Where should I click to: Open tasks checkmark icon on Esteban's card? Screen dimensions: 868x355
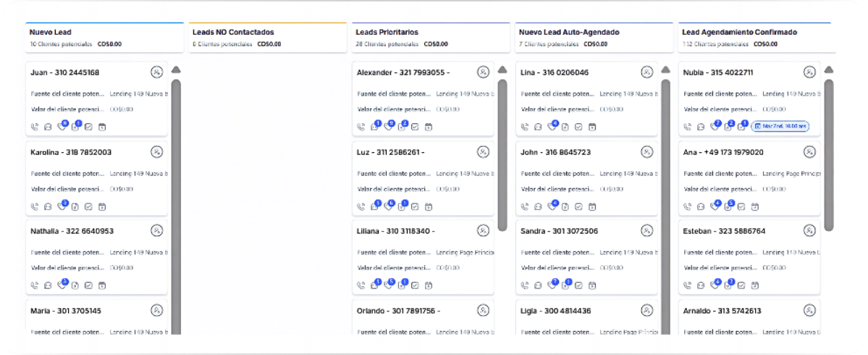pos(741,285)
